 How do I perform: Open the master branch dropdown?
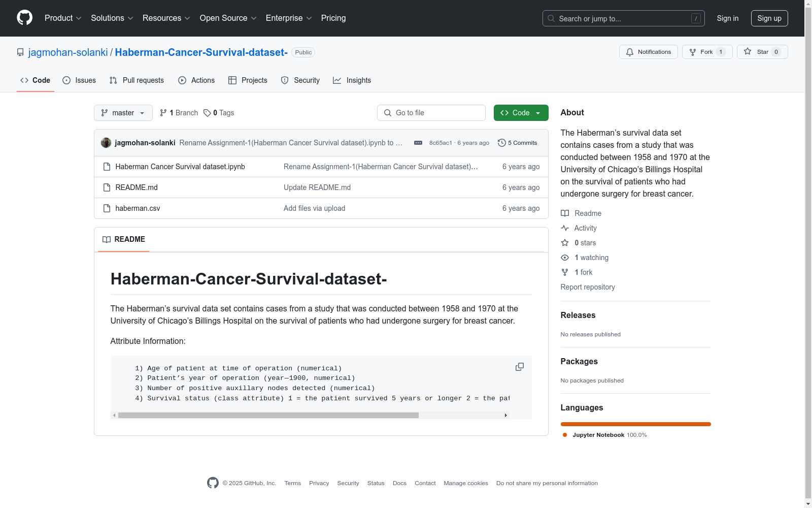coord(123,113)
